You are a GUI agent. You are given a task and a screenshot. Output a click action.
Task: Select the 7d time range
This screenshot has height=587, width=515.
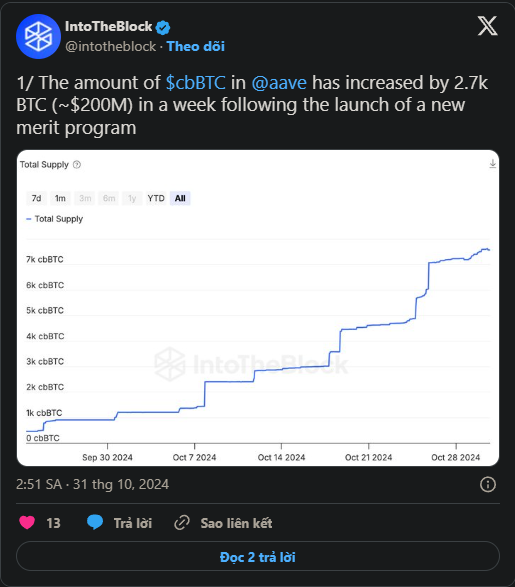pos(36,198)
